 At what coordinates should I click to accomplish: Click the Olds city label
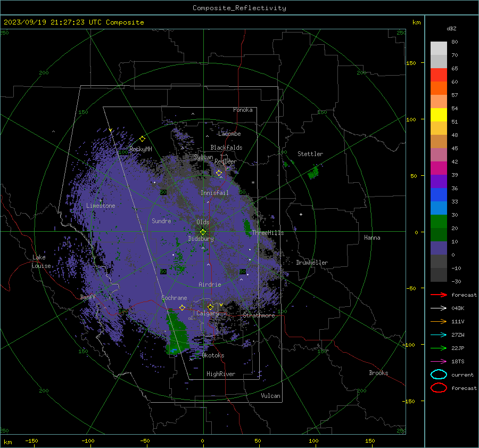[203, 222]
